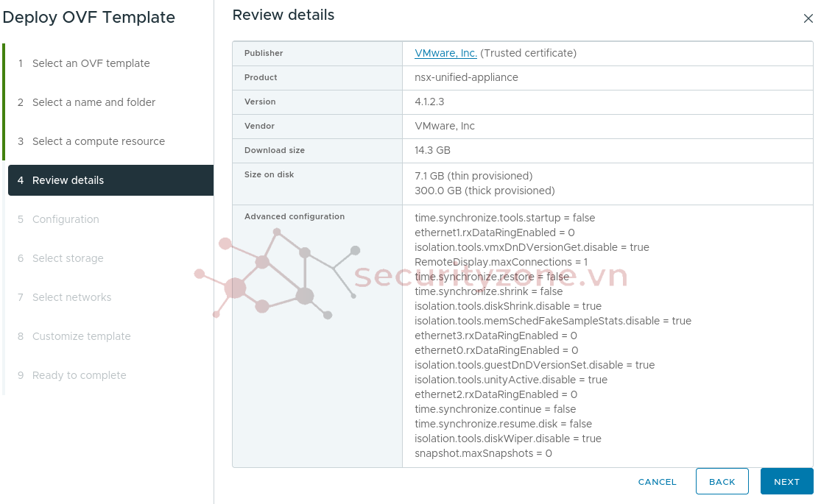Image resolution: width=821 pixels, height=504 pixels.
Task: Open the VMware, Inc. publisher link
Action: (x=445, y=53)
